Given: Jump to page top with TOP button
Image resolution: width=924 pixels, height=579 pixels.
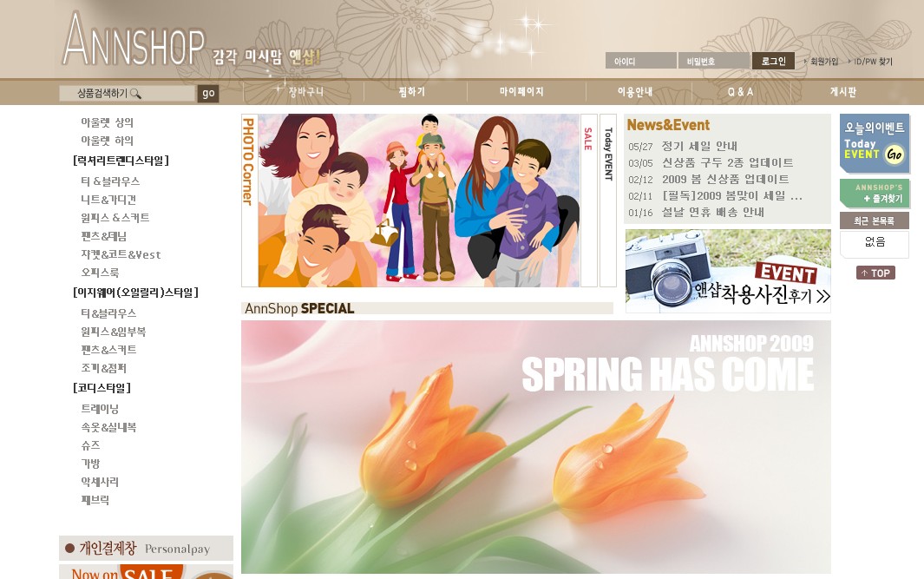Looking at the screenshot, I should coord(875,273).
